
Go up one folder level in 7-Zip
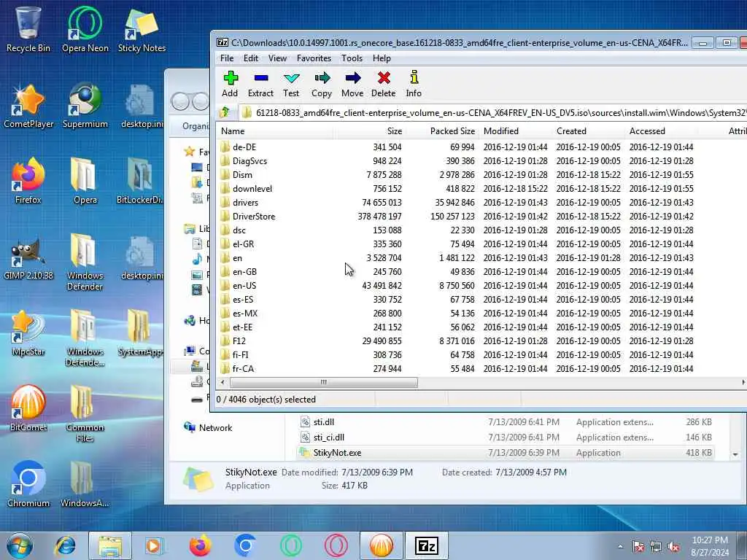225,112
